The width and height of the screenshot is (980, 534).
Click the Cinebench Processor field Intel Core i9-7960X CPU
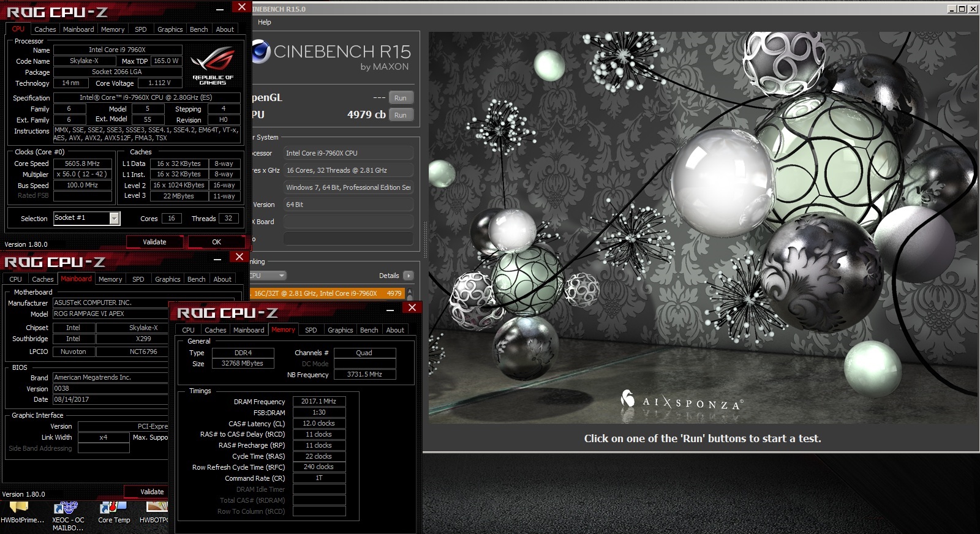click(x=348, y=153)
